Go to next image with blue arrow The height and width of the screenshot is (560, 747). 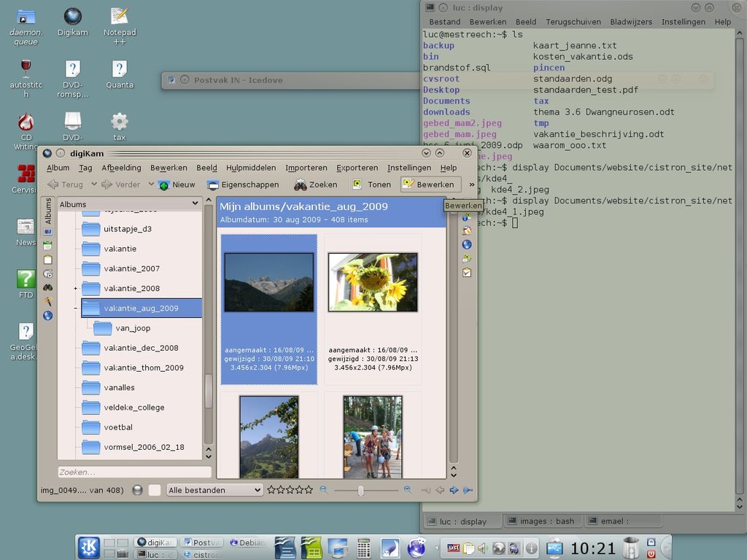tap(454, 490)
